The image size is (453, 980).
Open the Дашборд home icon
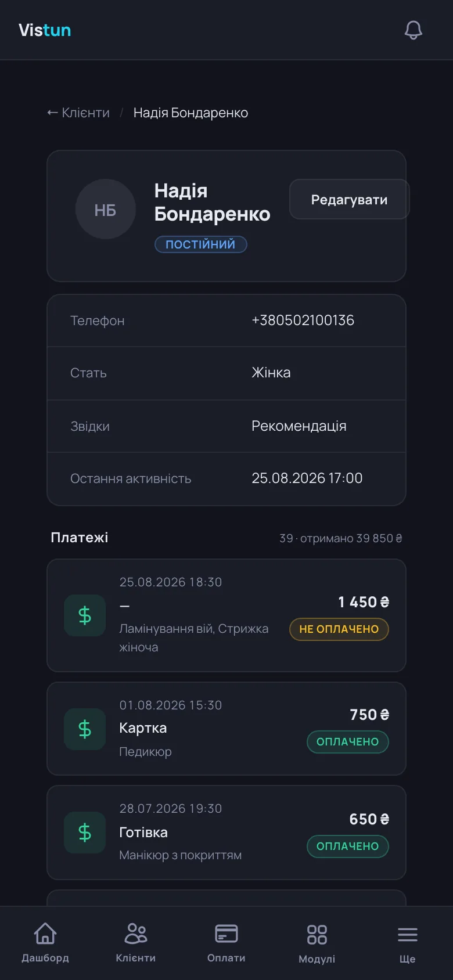[45, 934]
